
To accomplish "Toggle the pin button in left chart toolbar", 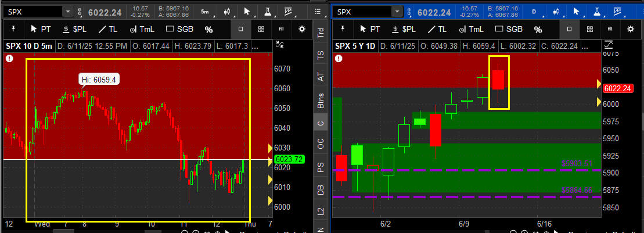I will 13,29.
